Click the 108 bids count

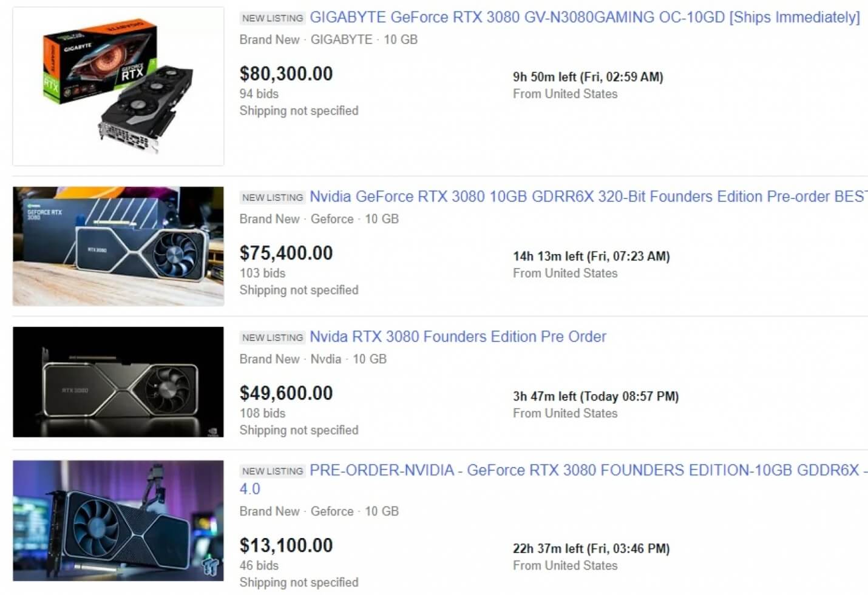262,414
